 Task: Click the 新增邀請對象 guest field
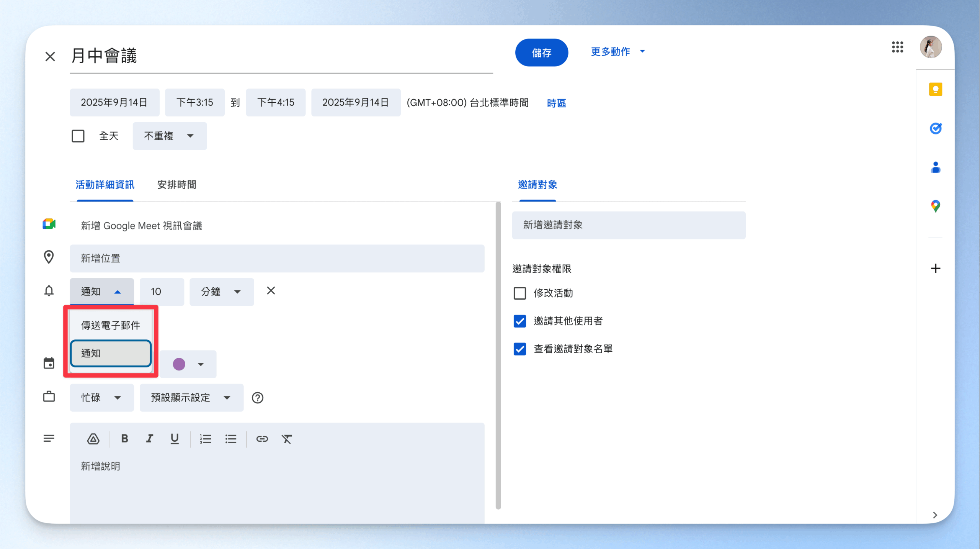pyautogui.click(x=628, y=225)
